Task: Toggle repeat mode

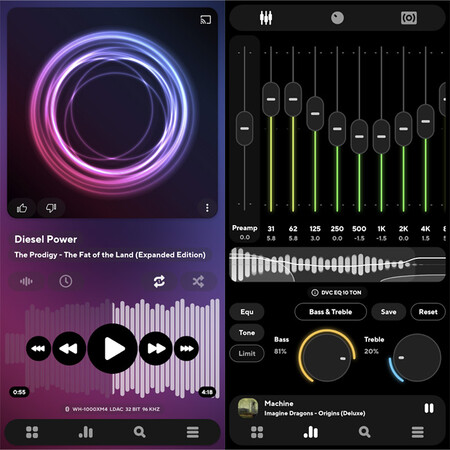Action: (x=159, y=282)
